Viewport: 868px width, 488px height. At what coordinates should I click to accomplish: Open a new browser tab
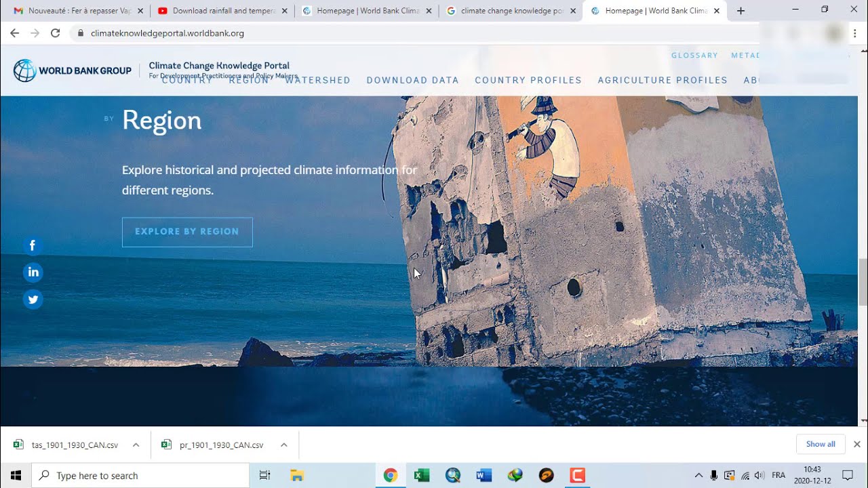[x=741, y=11]
